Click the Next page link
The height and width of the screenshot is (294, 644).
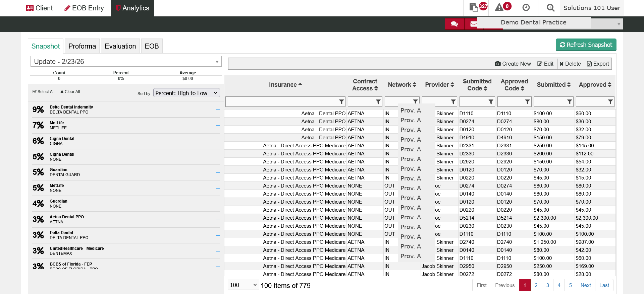pyautogui.click(x=586, y=285)
